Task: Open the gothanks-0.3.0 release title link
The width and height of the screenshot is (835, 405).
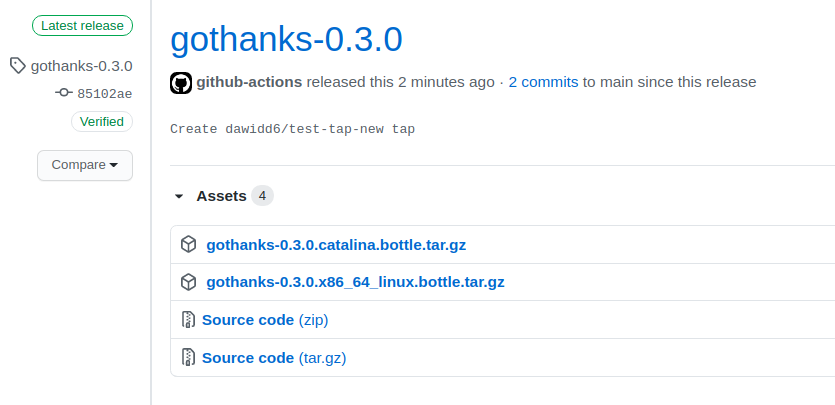Action: (x=286, y=40)
